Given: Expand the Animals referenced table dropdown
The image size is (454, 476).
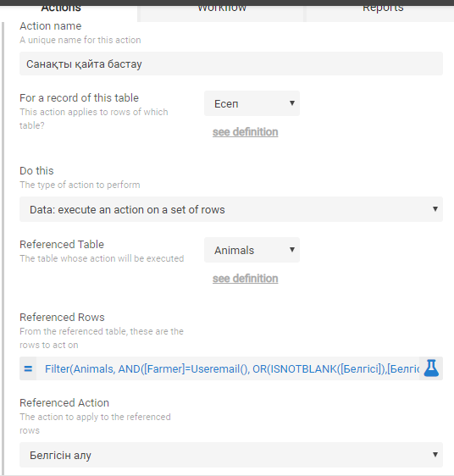Looking at the screenshot, I should point(252,250).
